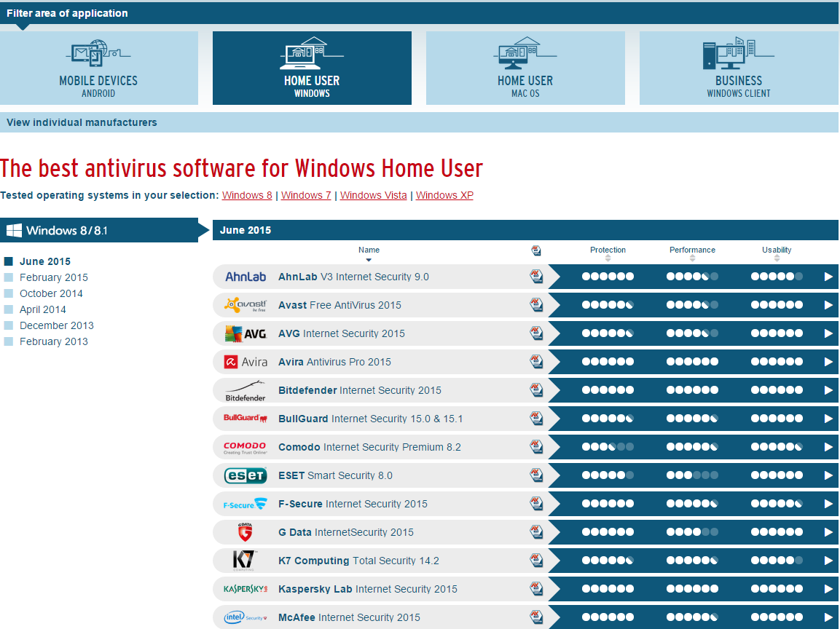
Task: Open ESET Smart Security 8.0 entry
Action: click(335, 475)
